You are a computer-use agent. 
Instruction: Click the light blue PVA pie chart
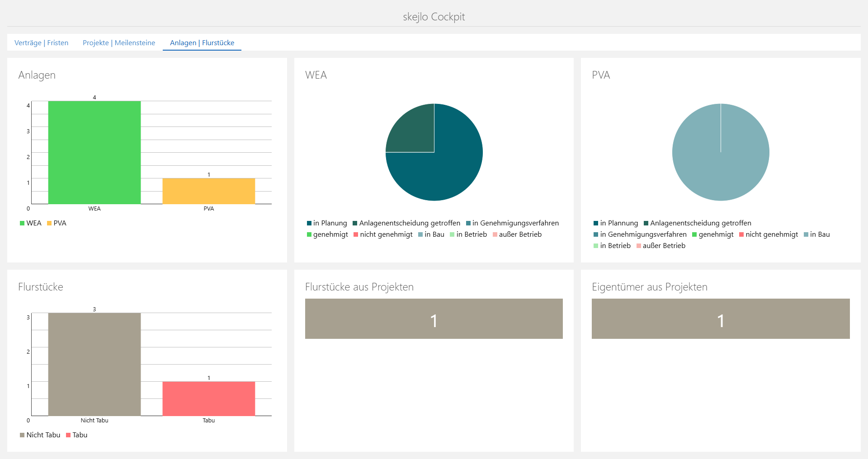[721, 152]
